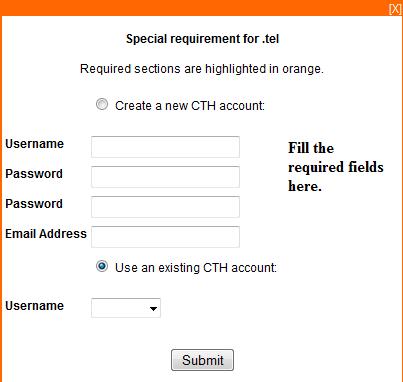403x382 pixels.
Task: Focus the new-account Username text box
Action: point(165,147)
